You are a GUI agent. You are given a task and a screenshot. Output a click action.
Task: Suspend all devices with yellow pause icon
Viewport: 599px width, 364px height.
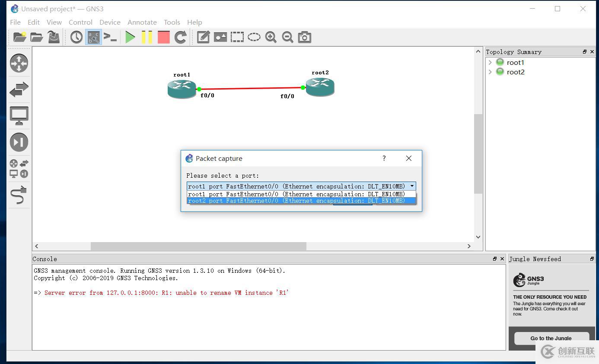[x=147, y=37]
